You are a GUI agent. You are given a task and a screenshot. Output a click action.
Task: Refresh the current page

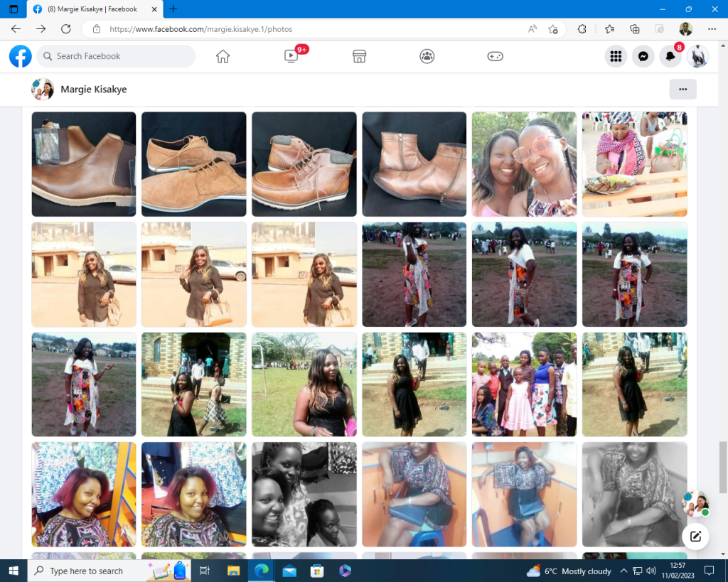(65, 29)
